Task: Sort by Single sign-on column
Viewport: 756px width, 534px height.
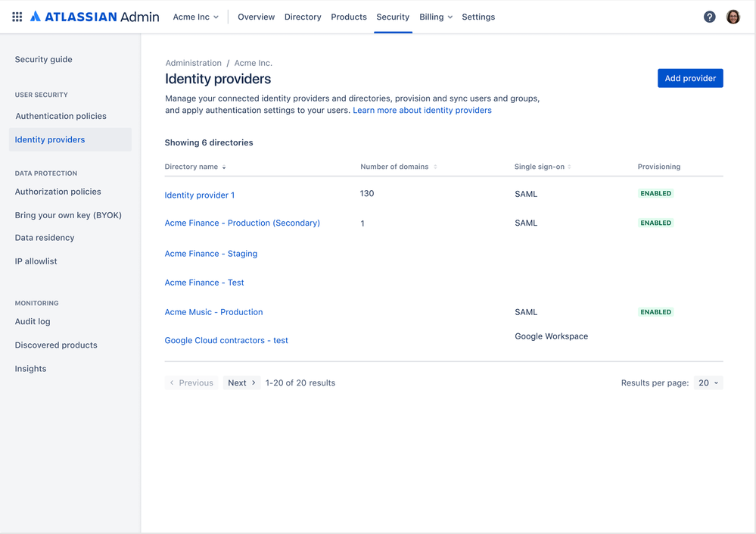Action: click(569, 167)
